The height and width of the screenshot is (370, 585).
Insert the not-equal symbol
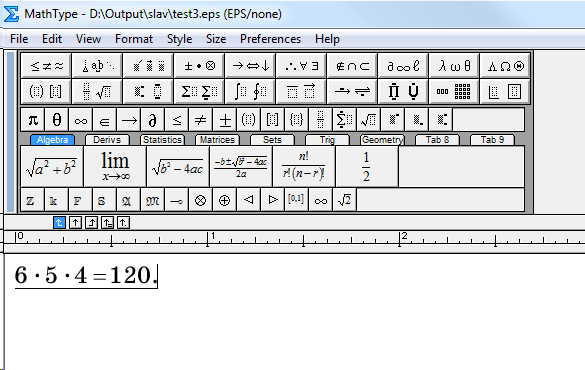pos(200,120)
